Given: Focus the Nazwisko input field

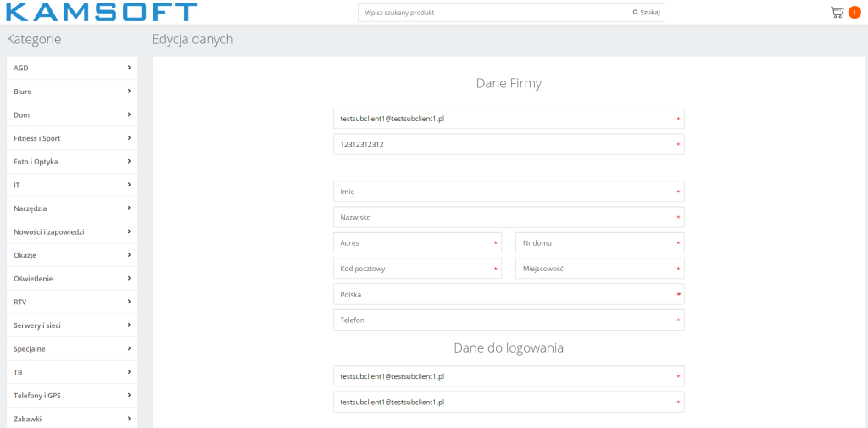Looking at the screenshot, I should pyautogui.click(x=509, y=217).
